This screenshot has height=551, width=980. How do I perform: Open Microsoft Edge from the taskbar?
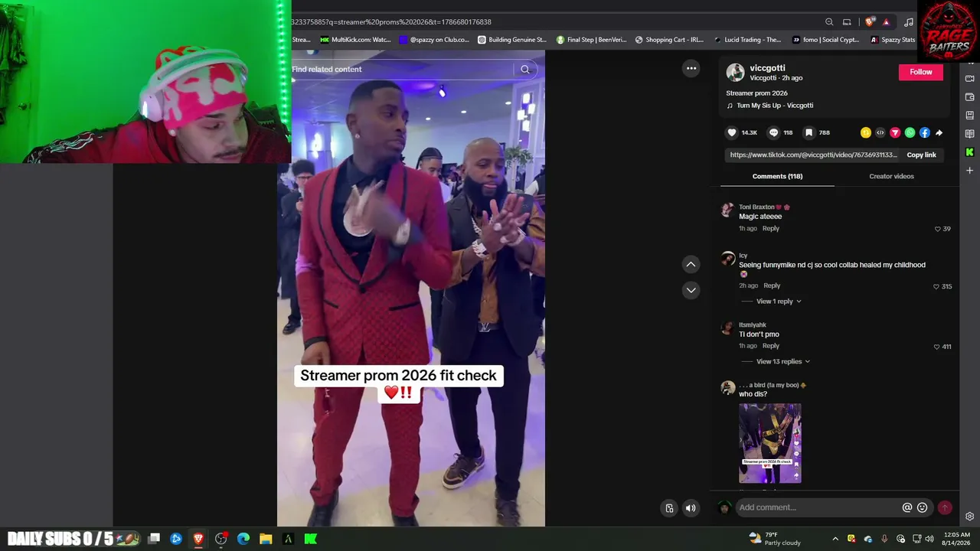click(243, 539)
